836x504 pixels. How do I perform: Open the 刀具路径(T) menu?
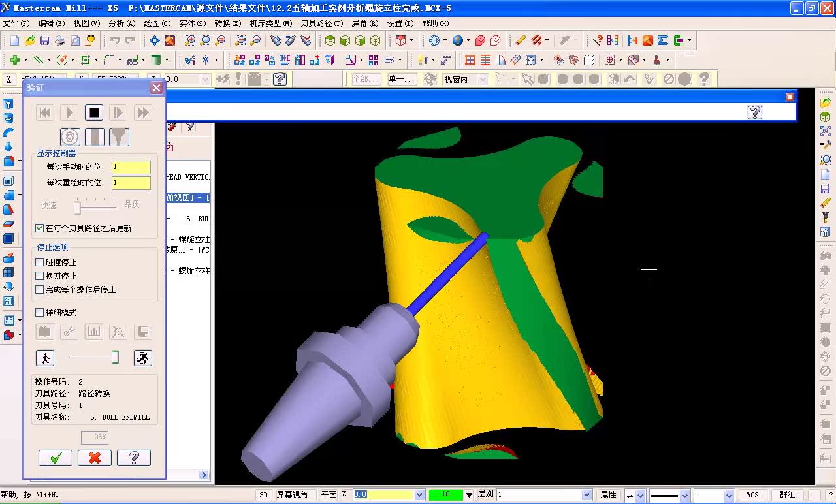pyautogui.click(x=321, y=23)
